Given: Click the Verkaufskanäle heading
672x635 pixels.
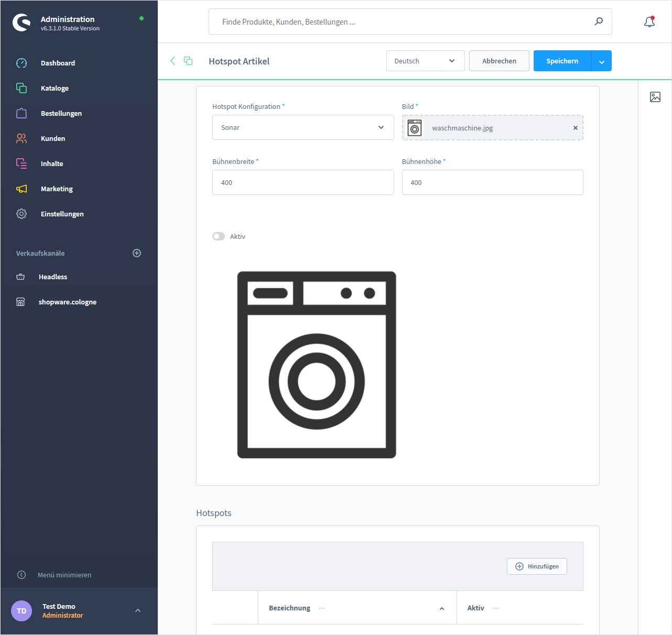Looking at the screenshot, I should pos(40,253).
